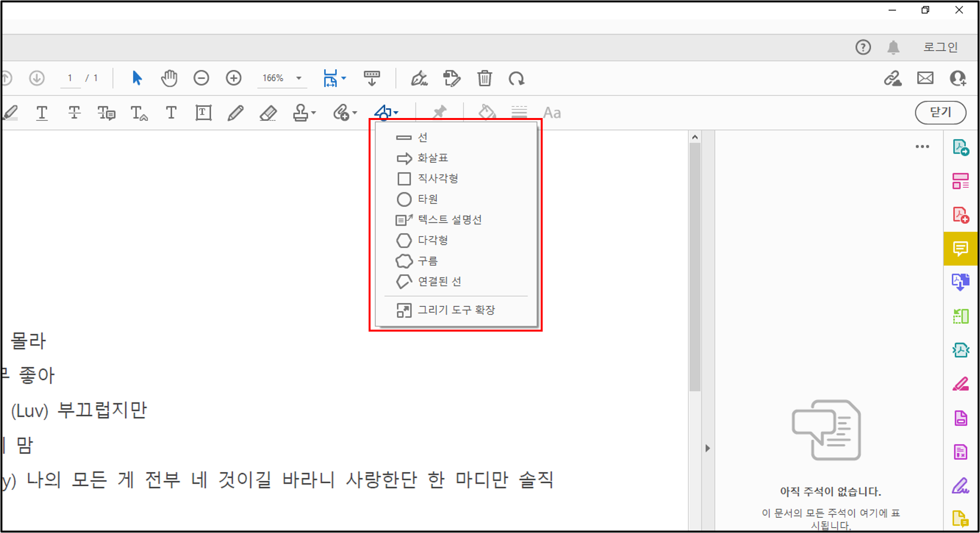
Task: Select the text box tool
Action: click(203, 113)
